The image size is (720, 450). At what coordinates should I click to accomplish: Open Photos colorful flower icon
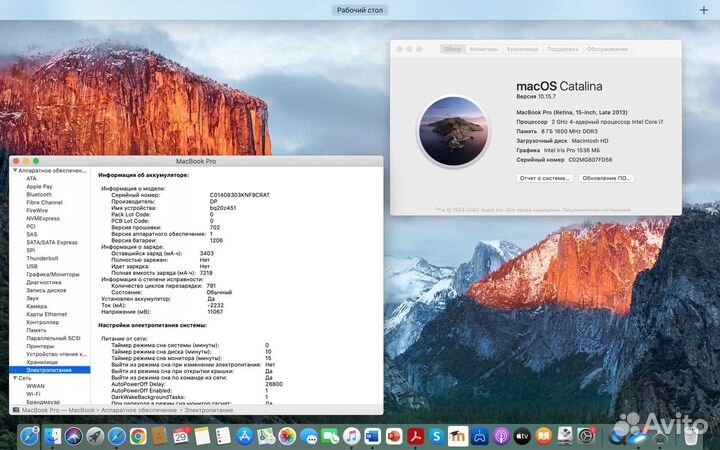[x=287, y=436]
